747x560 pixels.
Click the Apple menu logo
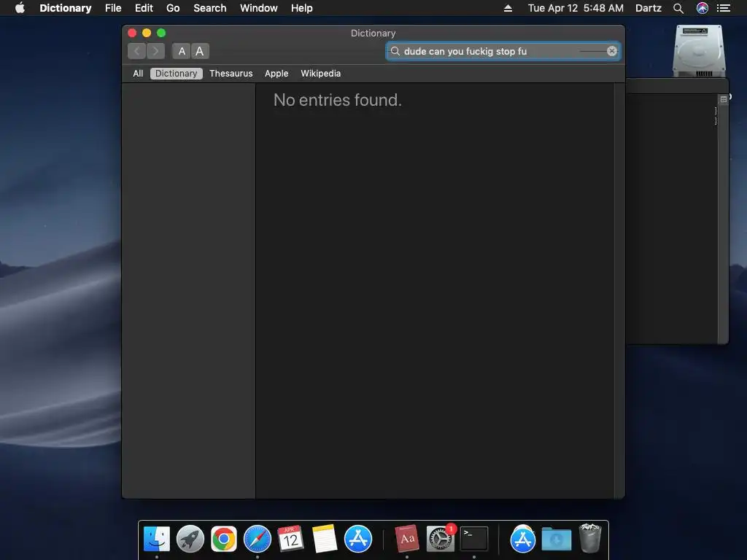point(20,8)
